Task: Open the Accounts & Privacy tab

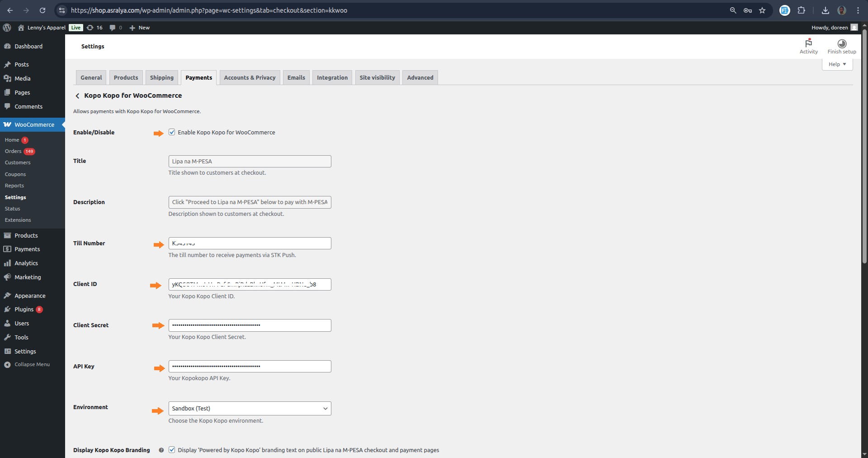Action: click(249, 77)
